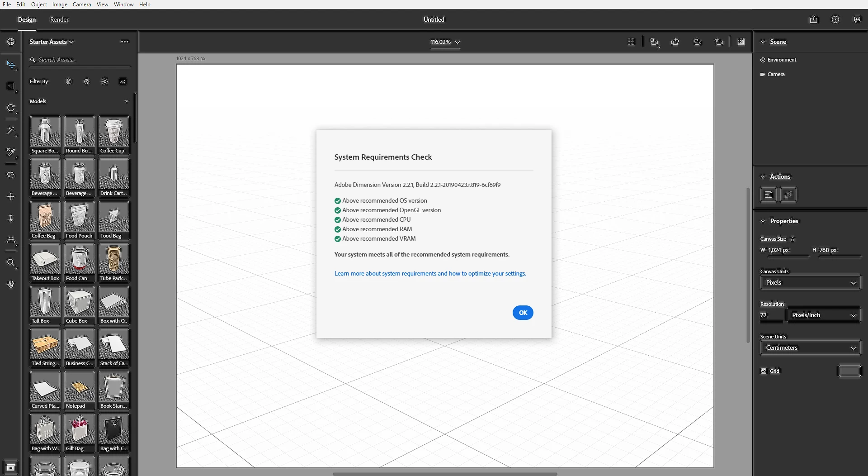Filter assets by models
Screen dimensions: 868x476
[69, 81]
